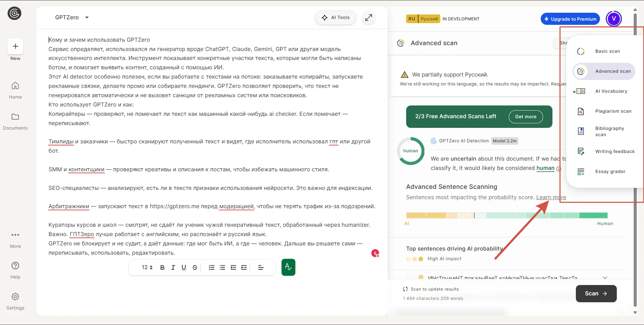Toggle underline formatting
This screenshot has height=325, width=644.
(x=184, y=267)
